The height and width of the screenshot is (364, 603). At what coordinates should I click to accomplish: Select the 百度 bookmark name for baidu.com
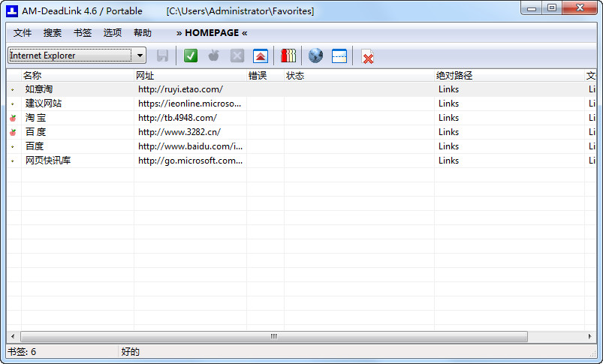click(35, 146)
